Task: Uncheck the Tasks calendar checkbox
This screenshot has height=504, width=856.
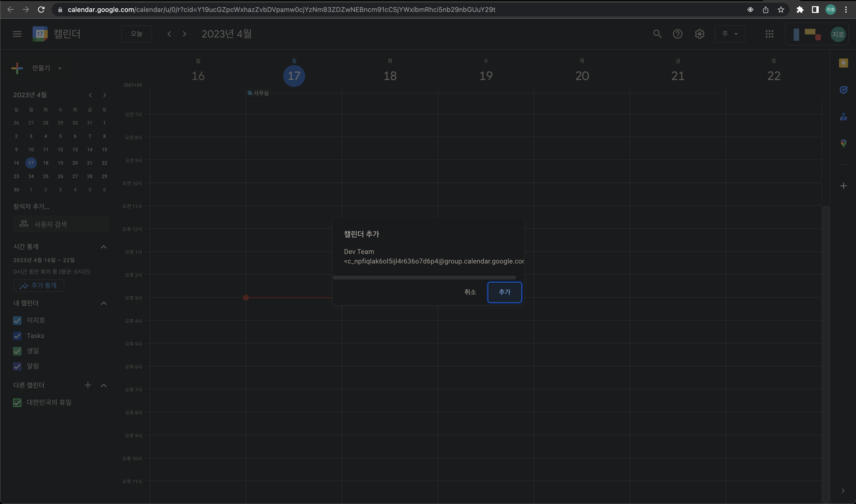Action: click(17, 336)
